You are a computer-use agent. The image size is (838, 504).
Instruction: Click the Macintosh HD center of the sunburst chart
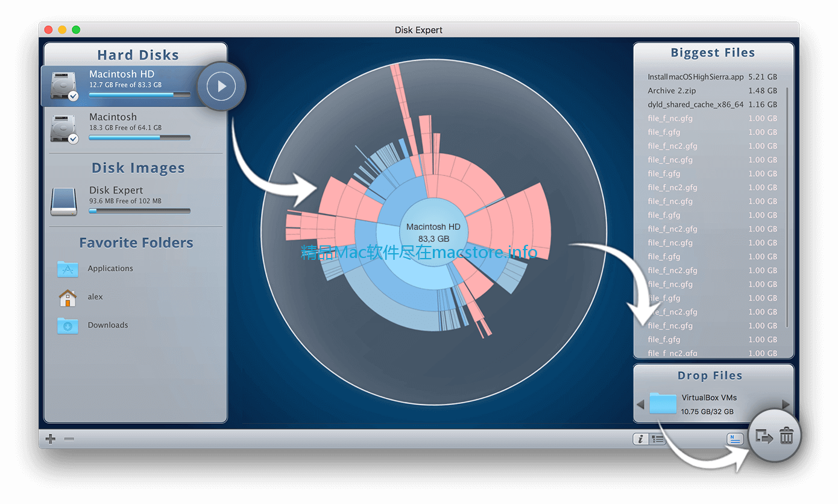point(433,233)
